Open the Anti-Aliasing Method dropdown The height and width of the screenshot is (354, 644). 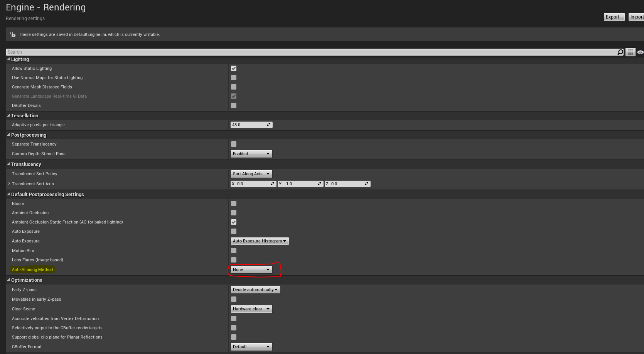251,269
